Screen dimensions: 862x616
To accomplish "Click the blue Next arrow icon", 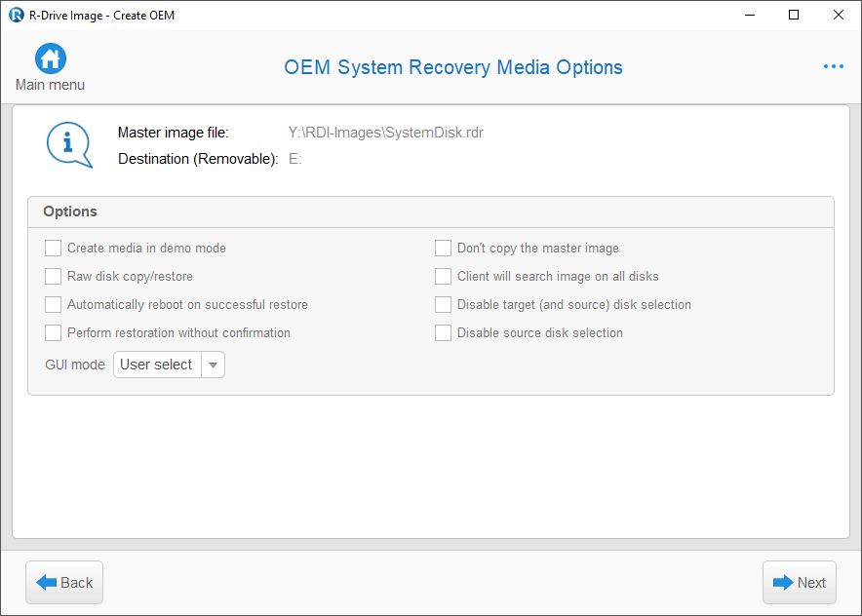I will [x=783, y=583].
